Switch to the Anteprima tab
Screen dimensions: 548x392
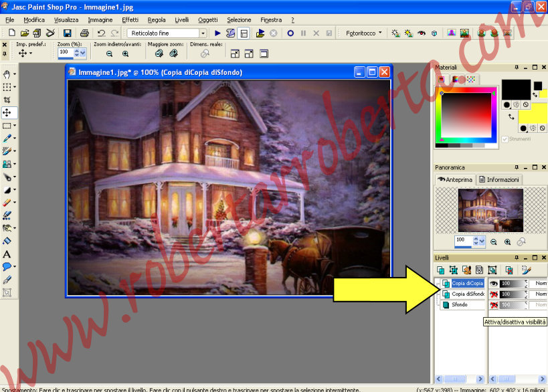point(455,179)
